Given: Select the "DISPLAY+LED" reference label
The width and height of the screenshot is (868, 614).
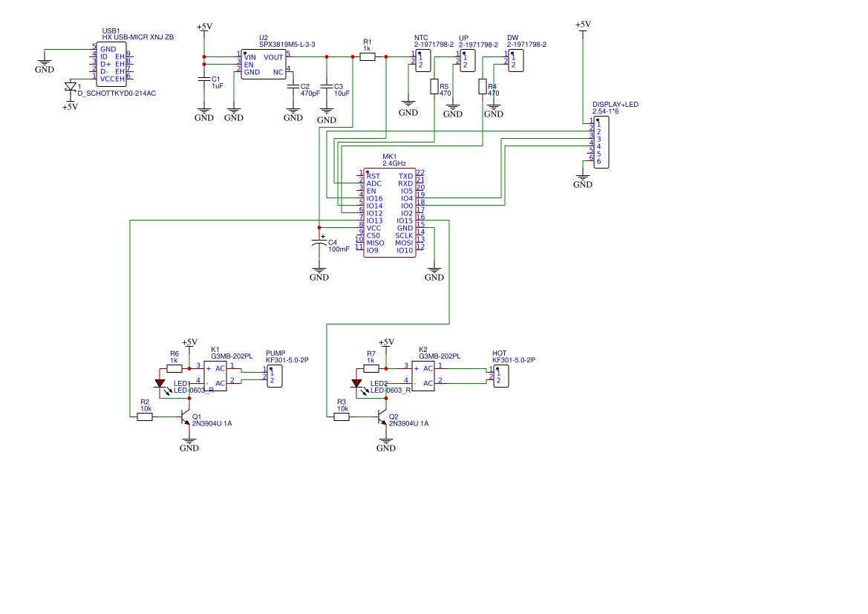Looking at the screenshot, I should tap(616, 104).
